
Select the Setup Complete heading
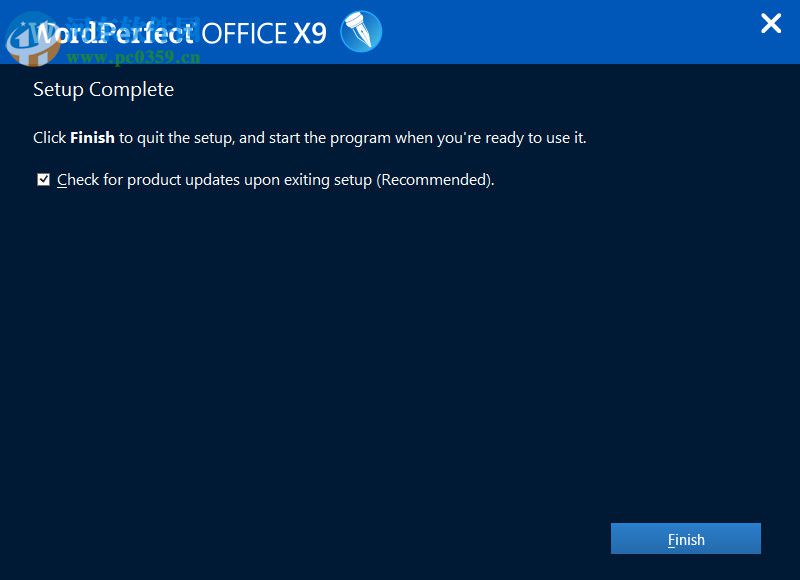(x=103, y=89)
